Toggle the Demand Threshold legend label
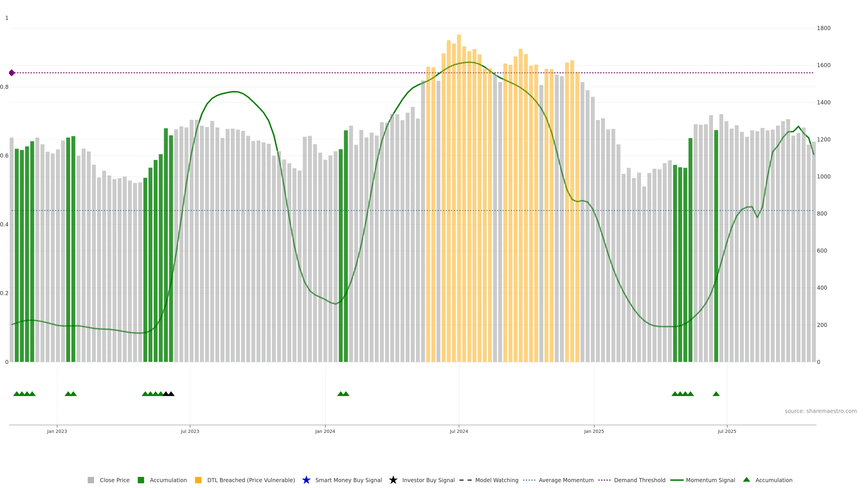 pyautogui.click(x=639, y=480)
